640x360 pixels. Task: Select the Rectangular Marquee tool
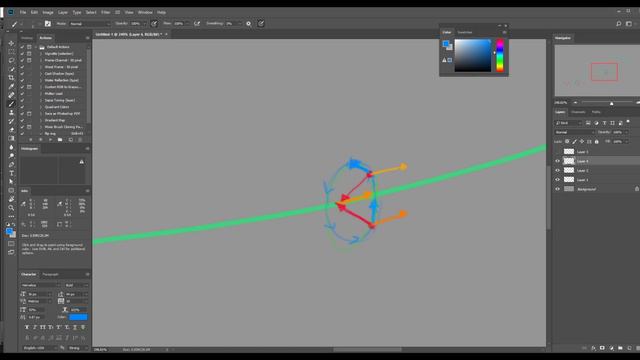tap(11, 52)
